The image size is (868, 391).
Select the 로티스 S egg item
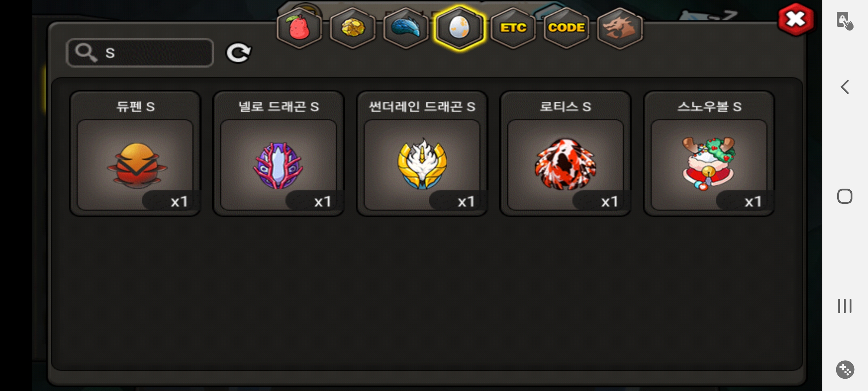[x=566, y=153]
